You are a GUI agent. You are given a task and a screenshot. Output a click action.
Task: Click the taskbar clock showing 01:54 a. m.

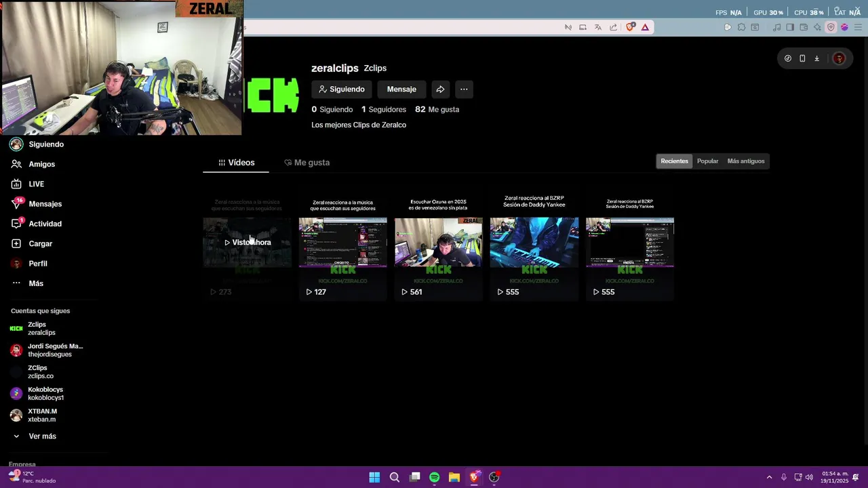coord(835,477)
